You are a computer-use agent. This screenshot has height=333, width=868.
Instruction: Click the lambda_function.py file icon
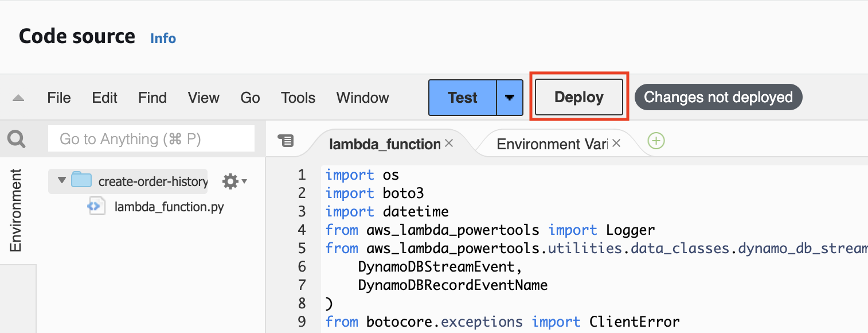coord(96,206)
